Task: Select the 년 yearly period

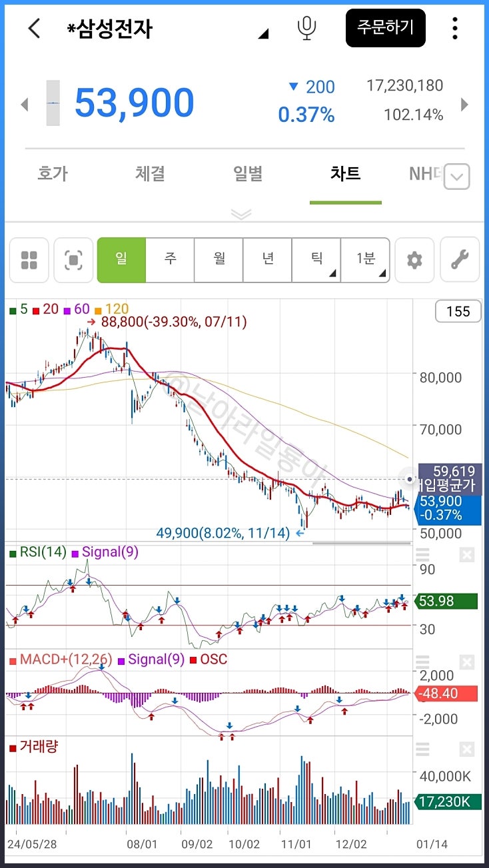Action: 267,260
